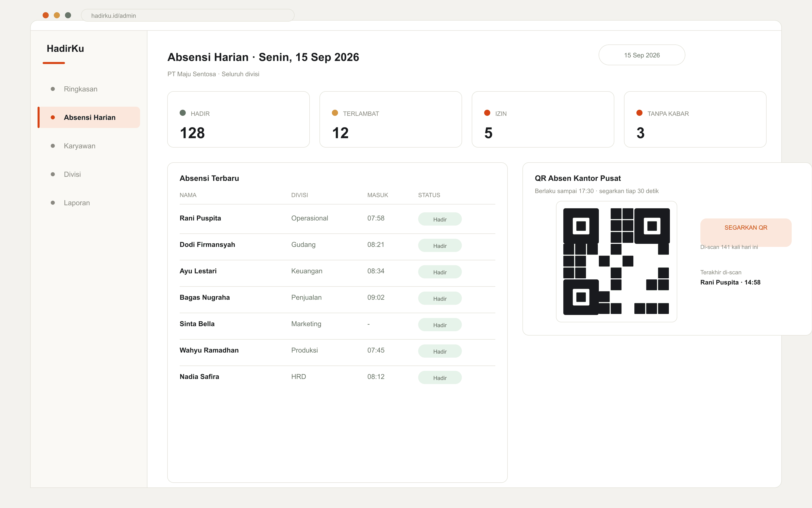Viewport: 812px width, 508px height.
Task: Go to the Karyawan section
Action: (89, 146)
